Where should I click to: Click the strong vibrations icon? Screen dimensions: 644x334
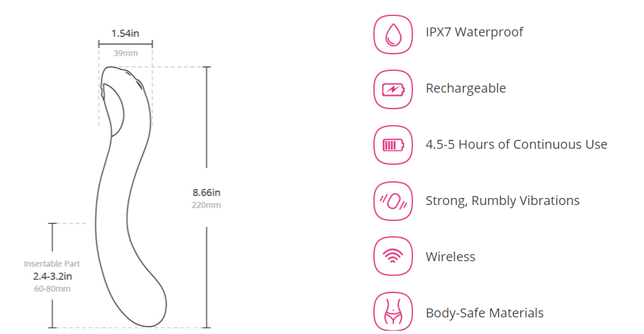point(393,201)
